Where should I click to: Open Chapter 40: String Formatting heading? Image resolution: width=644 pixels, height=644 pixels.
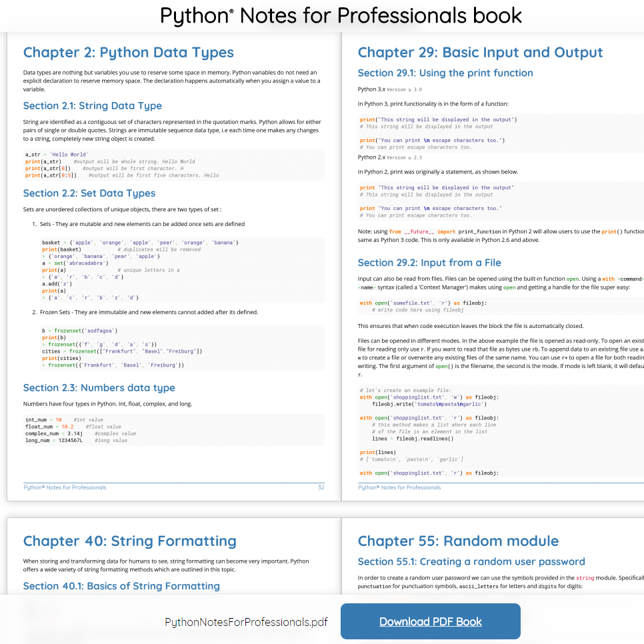click(129, 541)
